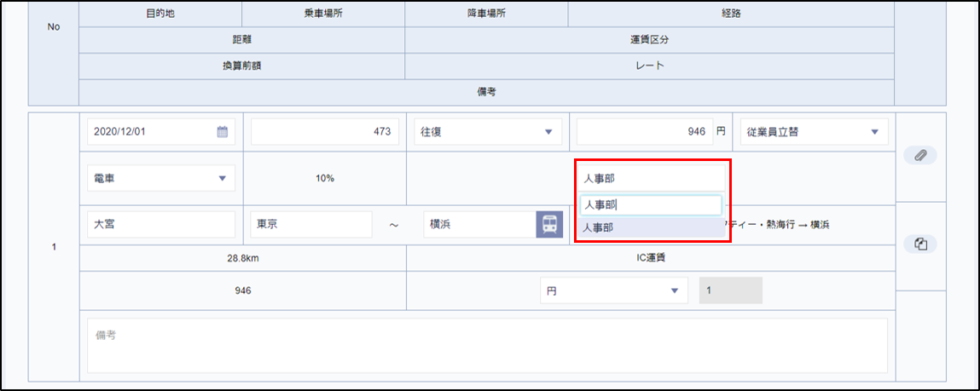Click the copy row icon

click(919, 244)
